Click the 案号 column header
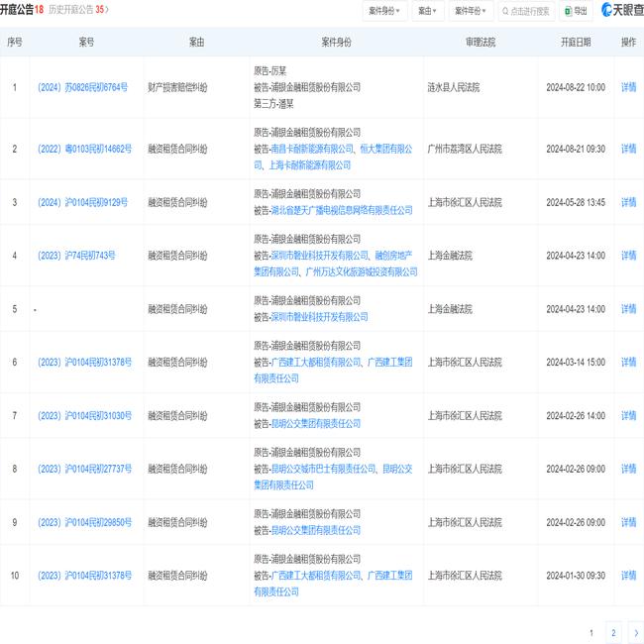The height and width of the screenshot is (644, 644). pos(86,42)
